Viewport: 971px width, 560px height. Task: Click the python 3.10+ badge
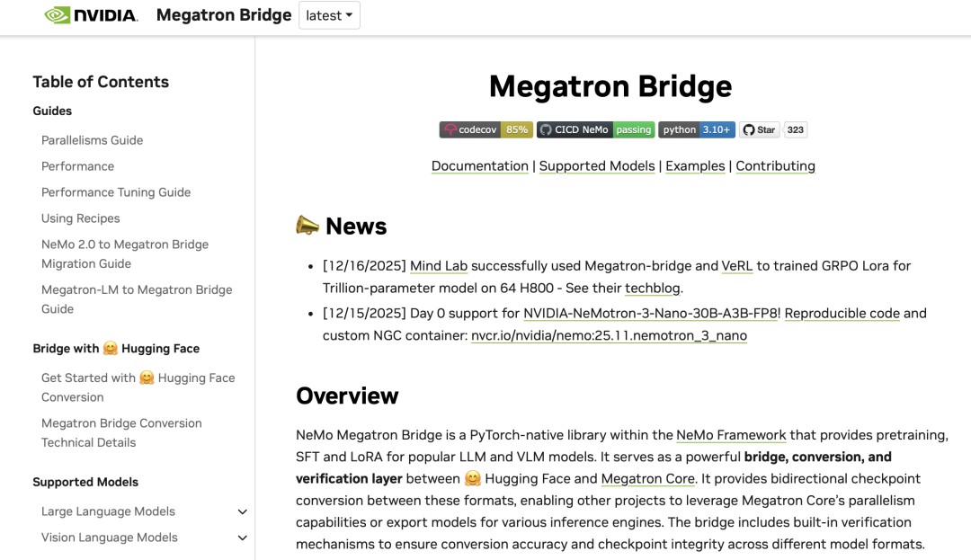(696, 129)
